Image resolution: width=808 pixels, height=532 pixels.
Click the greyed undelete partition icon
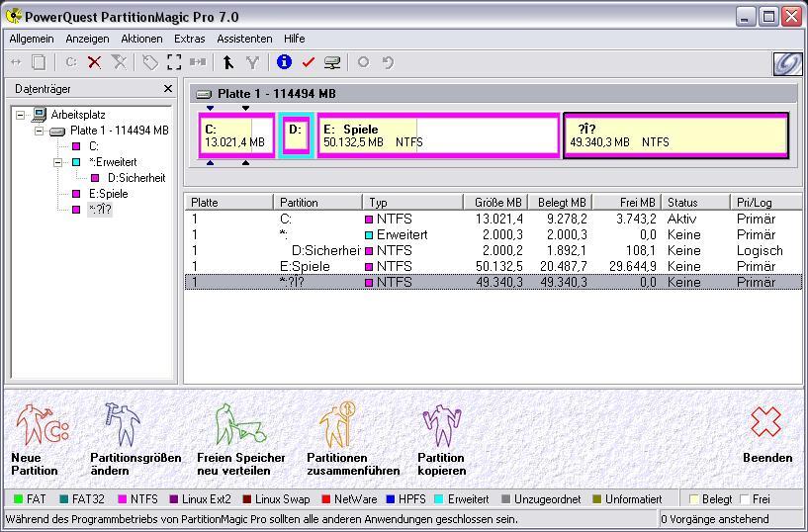pos(119,62)
